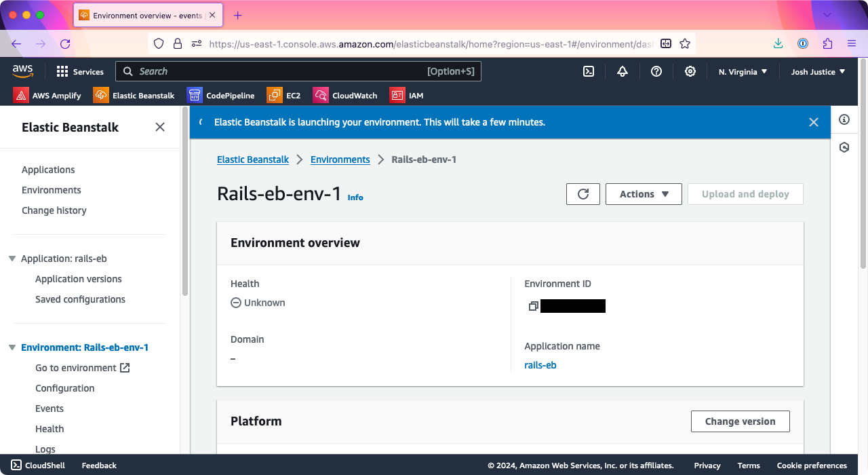868x475 pixels.
Task: List all browser tabs with the chevron
Action: pos(827,15)
